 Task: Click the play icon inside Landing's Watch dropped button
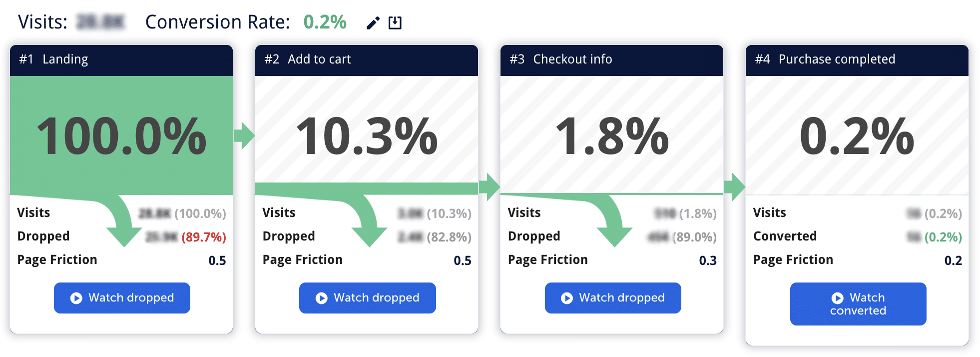[x=76, y=297]
